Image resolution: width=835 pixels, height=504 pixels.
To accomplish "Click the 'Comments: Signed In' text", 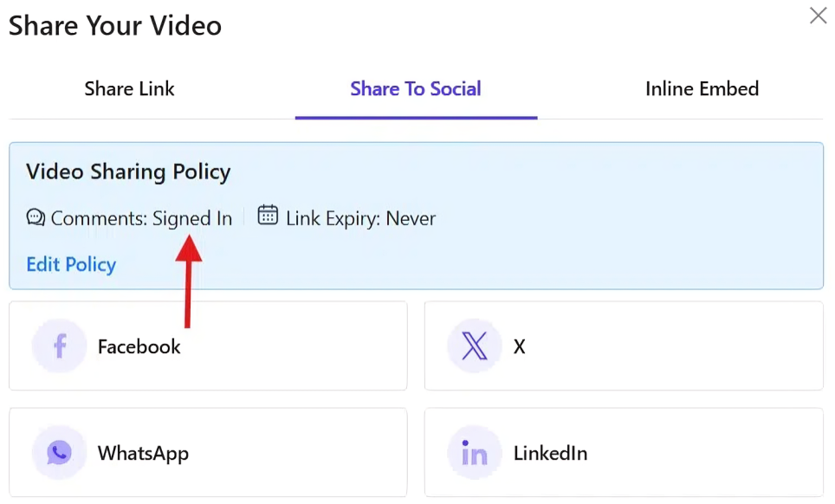I will click(141, 218).
